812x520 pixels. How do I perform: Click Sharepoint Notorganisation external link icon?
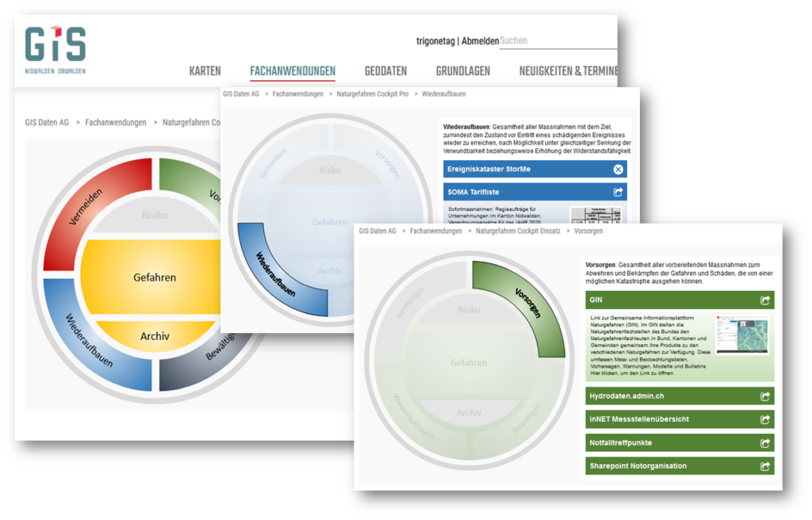click(x=764, y=466)
